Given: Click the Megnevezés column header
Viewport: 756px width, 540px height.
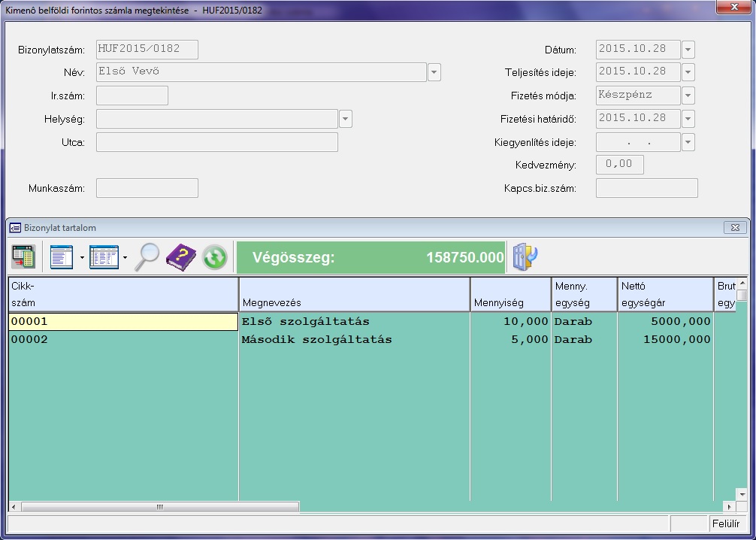Looking at the screenshot, I should coord(354,294).
